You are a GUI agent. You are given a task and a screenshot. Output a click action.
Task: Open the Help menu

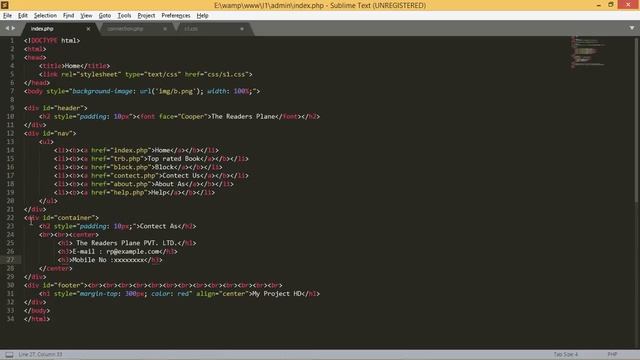click(202, 16)
